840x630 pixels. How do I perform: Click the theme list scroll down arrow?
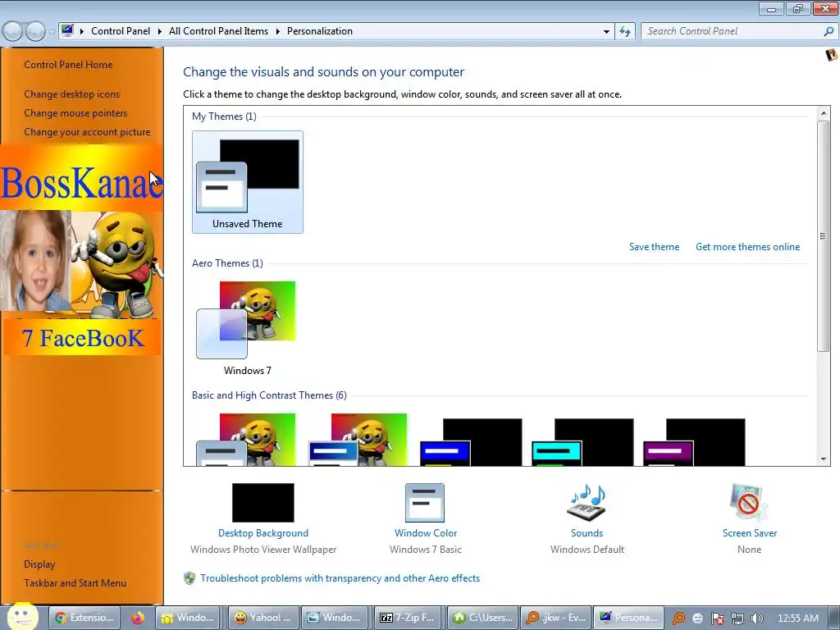824,459
